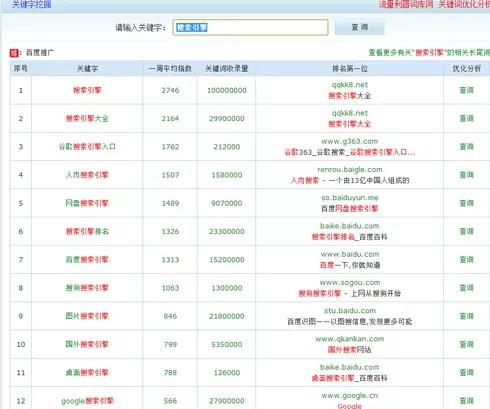Open keyword 人肉搜索引擎
Image resolution: width=490 pixels, height=409 pixels.
[87, 175]
